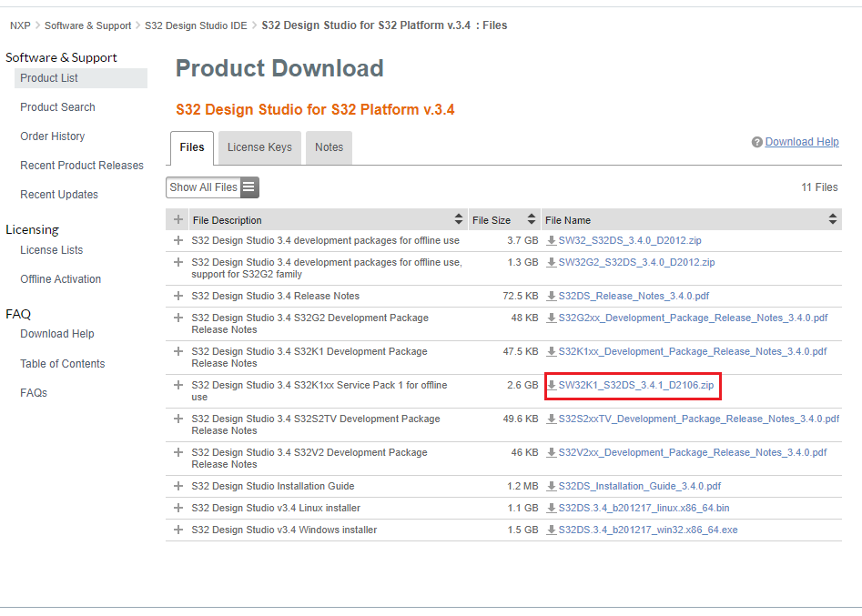Expand S32S2TV Development Package Release Notes row
Screen dimensions: 862x616
point(178,419)
